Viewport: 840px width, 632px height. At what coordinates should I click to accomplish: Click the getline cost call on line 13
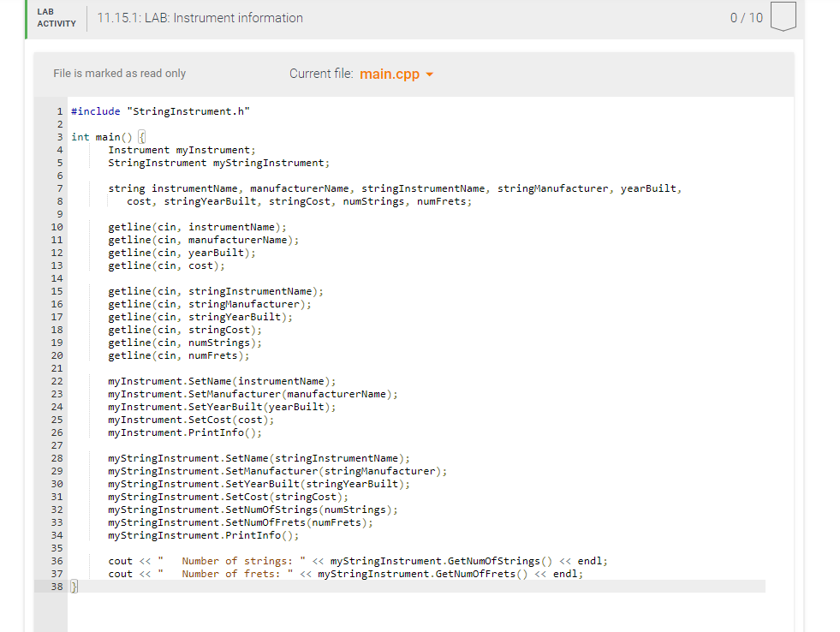point(167,265)
